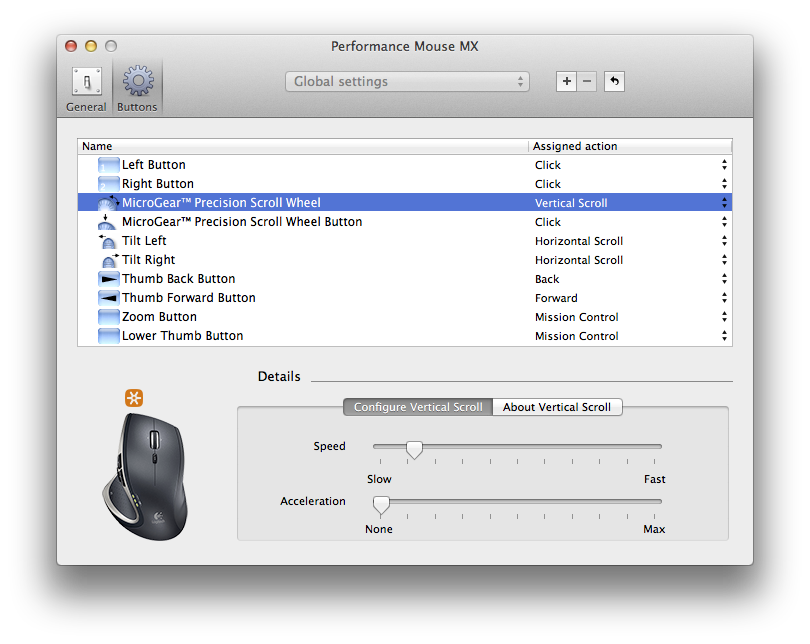The width and height of the screenshot is (810, 644).
Task: Click the Speed slider track
Action: (517, 446)
